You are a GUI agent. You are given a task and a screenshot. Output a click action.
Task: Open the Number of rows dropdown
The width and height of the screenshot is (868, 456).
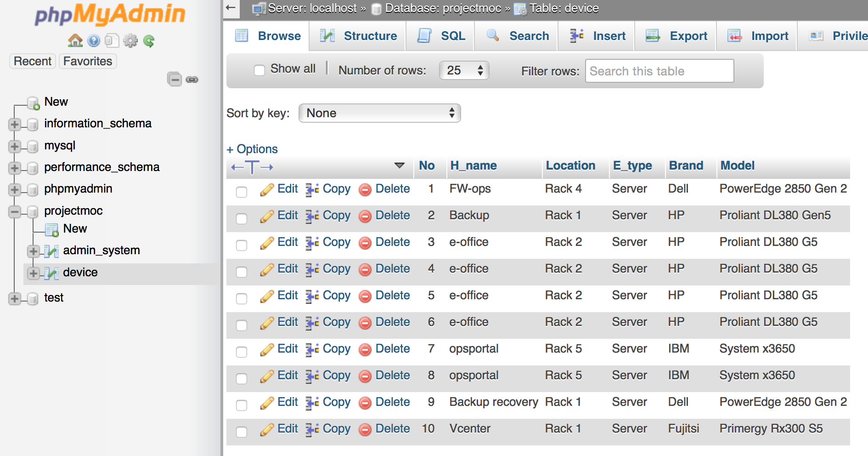click(x=464, y=70)
